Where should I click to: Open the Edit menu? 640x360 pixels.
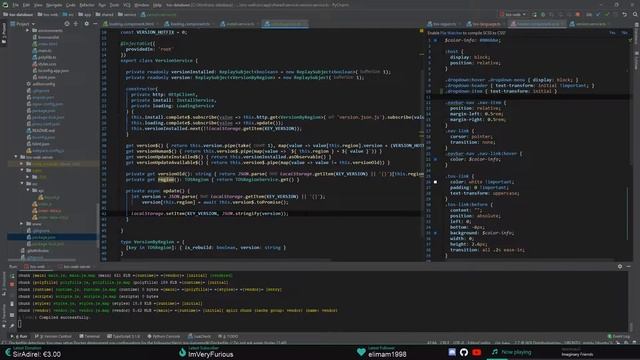coord(26,5)
